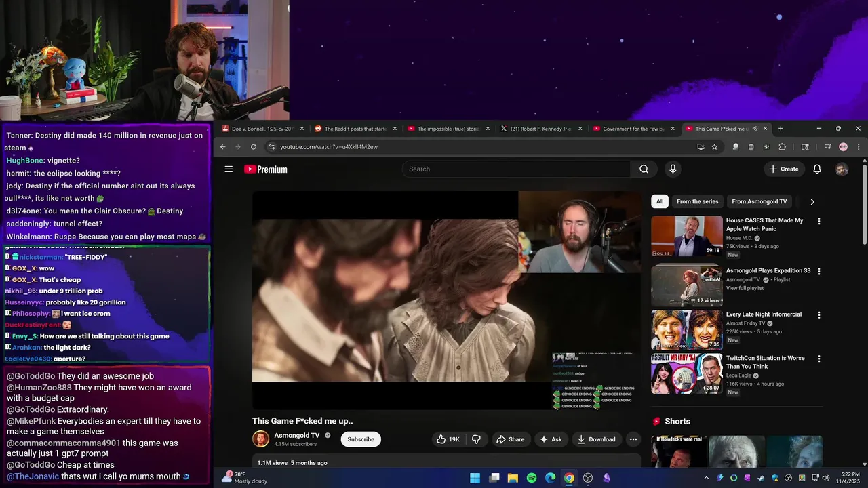Screen dimensions: 868x488
Task: Reload the YouTube page
Action: click(x=254, y=147)
